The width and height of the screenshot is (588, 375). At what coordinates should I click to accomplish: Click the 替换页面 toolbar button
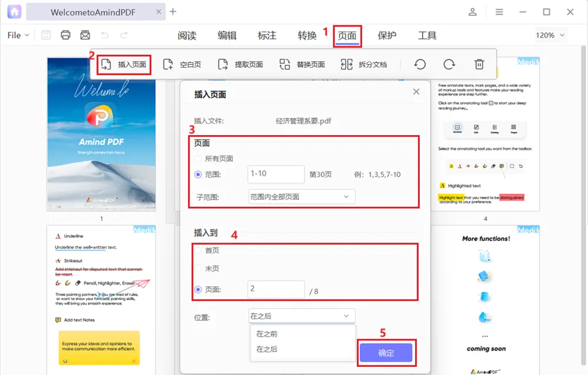tap(302, 65)
